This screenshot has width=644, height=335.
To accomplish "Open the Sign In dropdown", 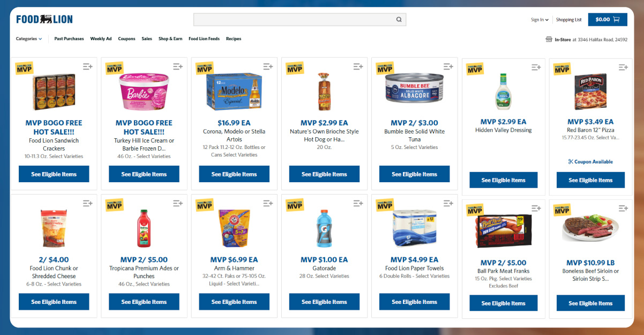I will [x=540, y=20].
